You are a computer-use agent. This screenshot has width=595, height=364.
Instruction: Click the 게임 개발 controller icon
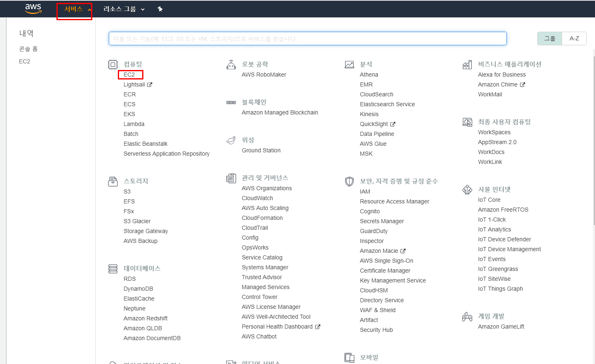[x=467, y=317]
